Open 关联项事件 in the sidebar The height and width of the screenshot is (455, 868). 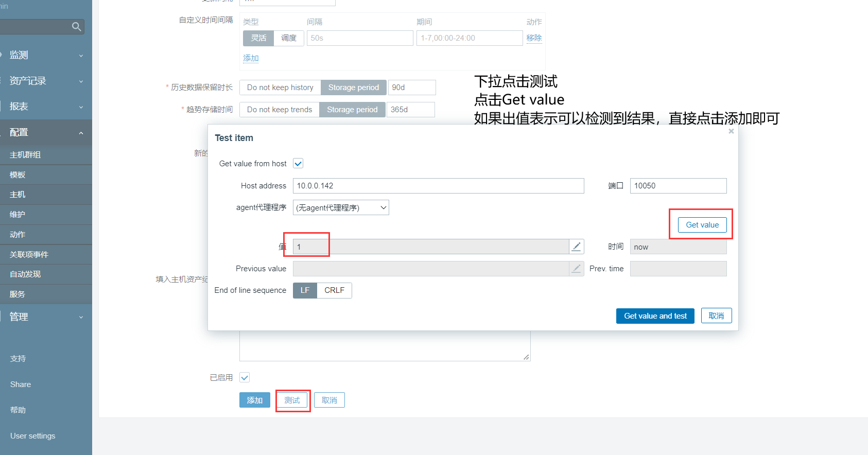coord(46,255)
